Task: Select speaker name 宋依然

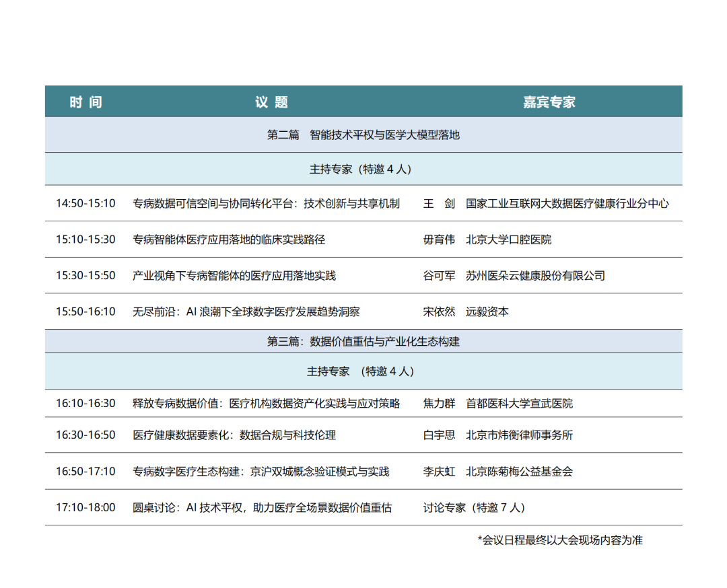Action: pyautogui.click(x=439, y=312)
